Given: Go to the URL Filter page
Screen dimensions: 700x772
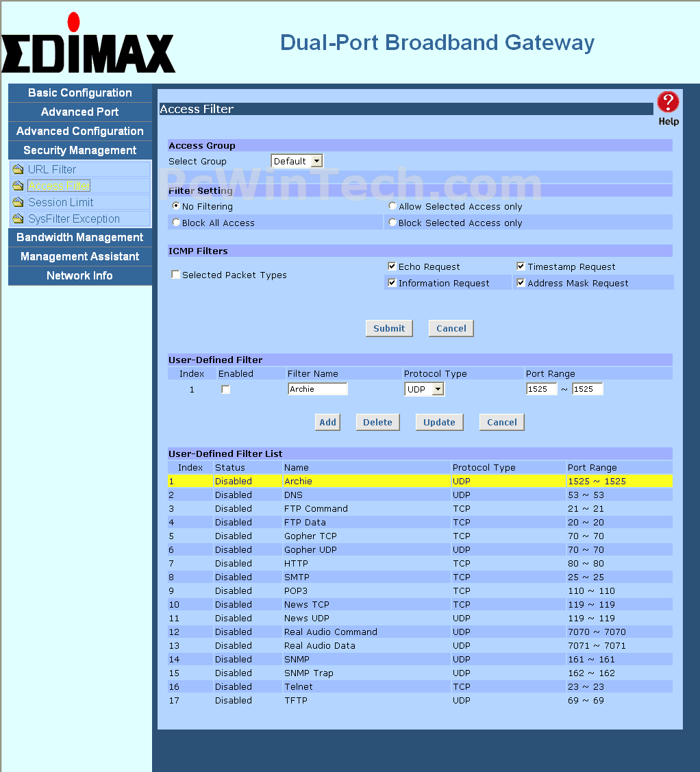Looking at the screenshot, I should 52,169.
